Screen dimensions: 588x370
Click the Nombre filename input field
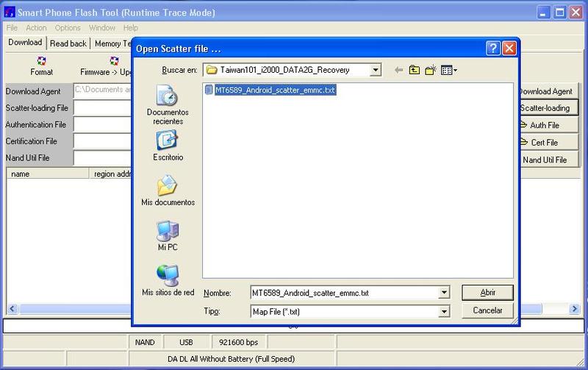point(344,293)
